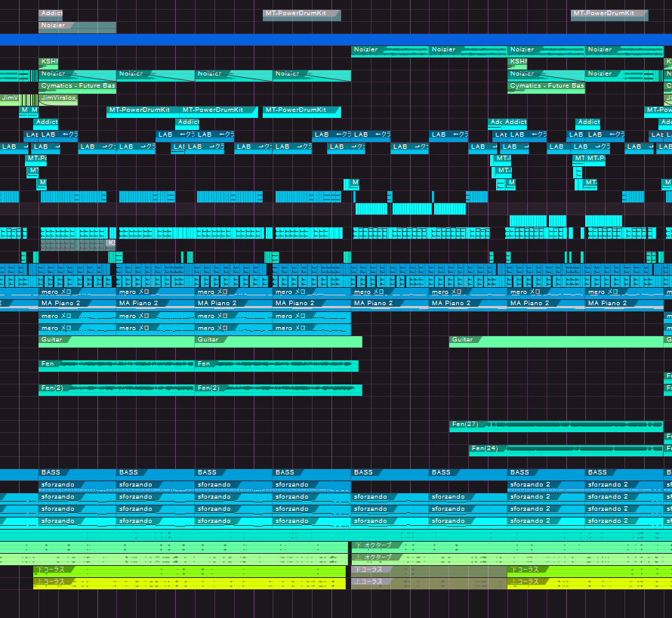Select the 下 オクターブ clip

(x=512, y=547)
